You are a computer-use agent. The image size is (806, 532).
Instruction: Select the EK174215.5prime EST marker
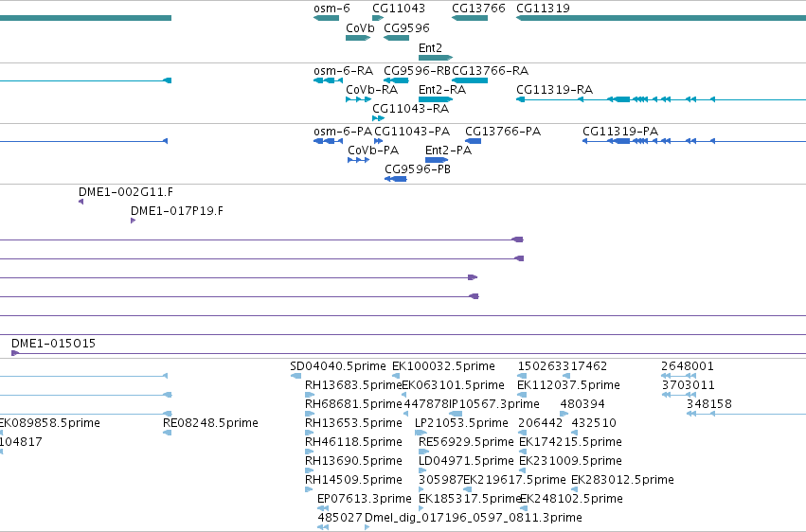click(523, 452)
